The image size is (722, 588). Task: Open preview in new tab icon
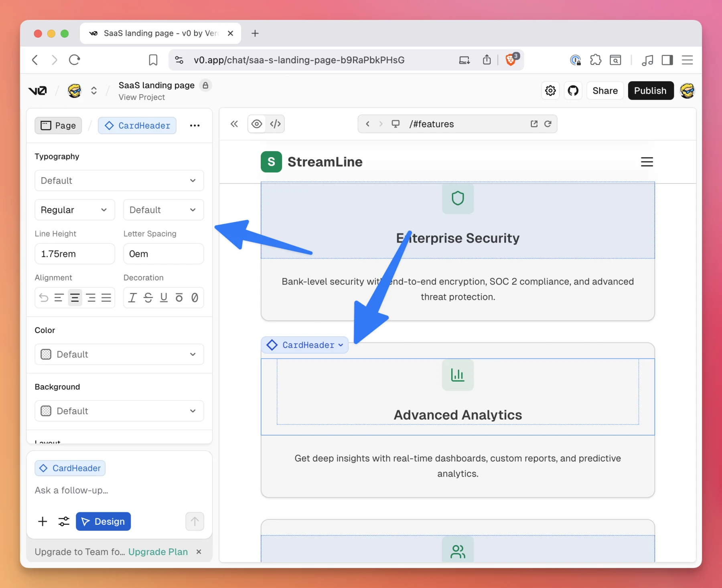(534, 124)
